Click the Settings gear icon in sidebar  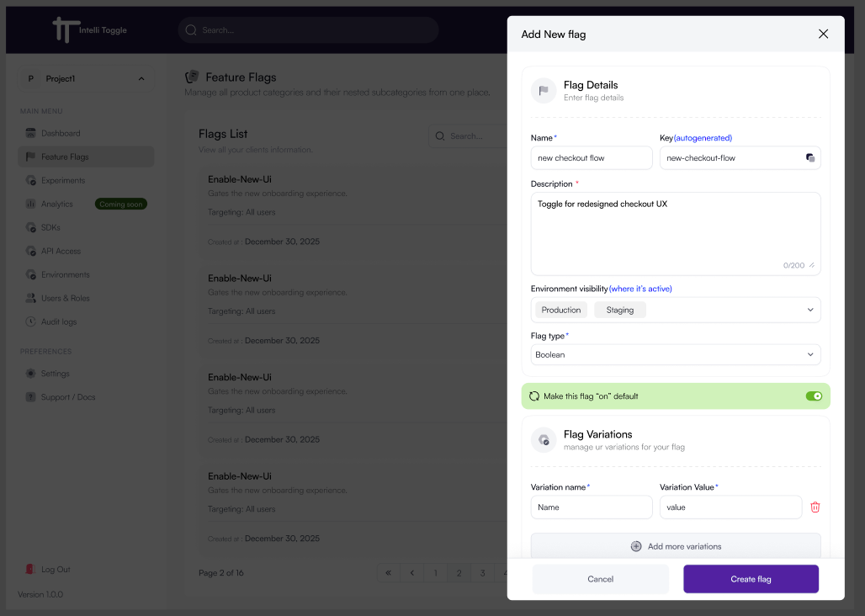(31, 374)
